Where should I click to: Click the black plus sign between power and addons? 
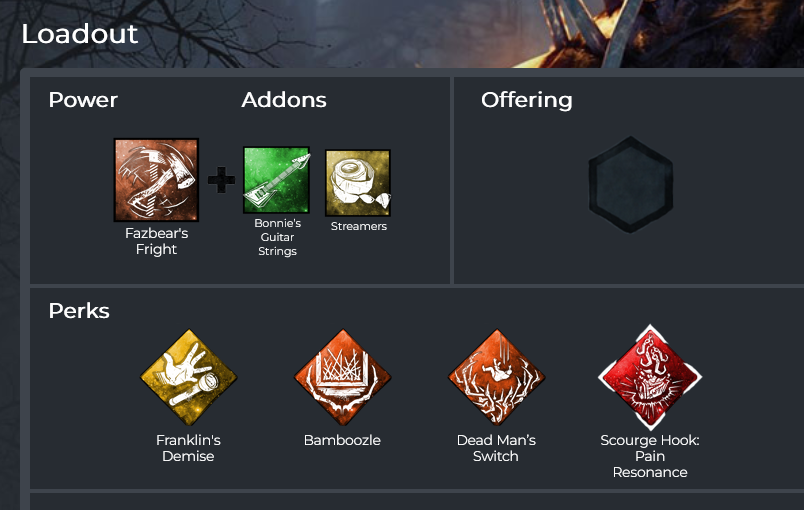click(222, 180)
